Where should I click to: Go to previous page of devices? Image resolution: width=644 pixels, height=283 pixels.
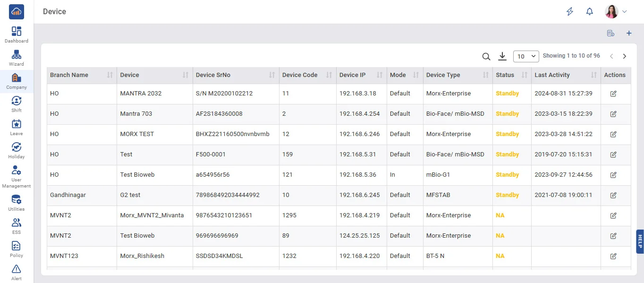click(611, 56)
